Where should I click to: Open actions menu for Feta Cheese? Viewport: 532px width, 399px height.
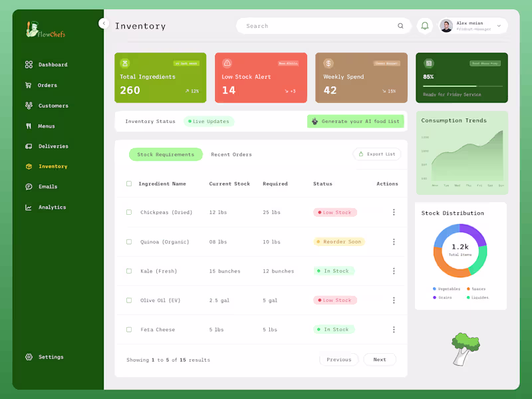394,329
